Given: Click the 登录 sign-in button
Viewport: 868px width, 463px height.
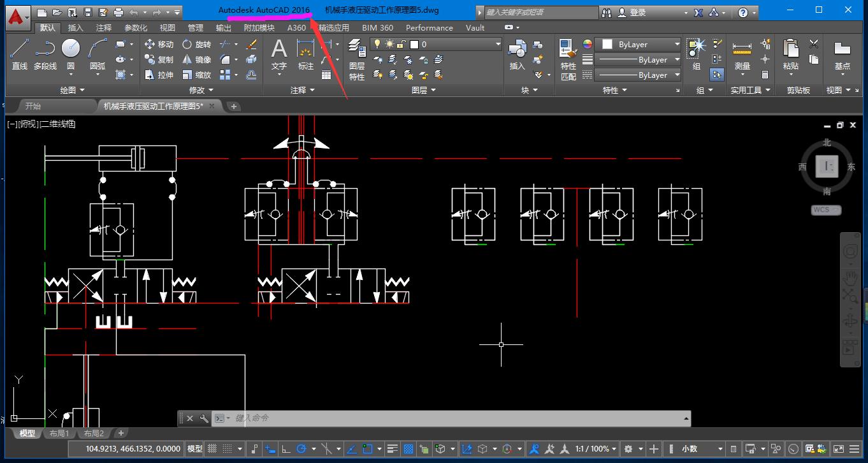Looking at the screenshot, I should tap(637, 12).
